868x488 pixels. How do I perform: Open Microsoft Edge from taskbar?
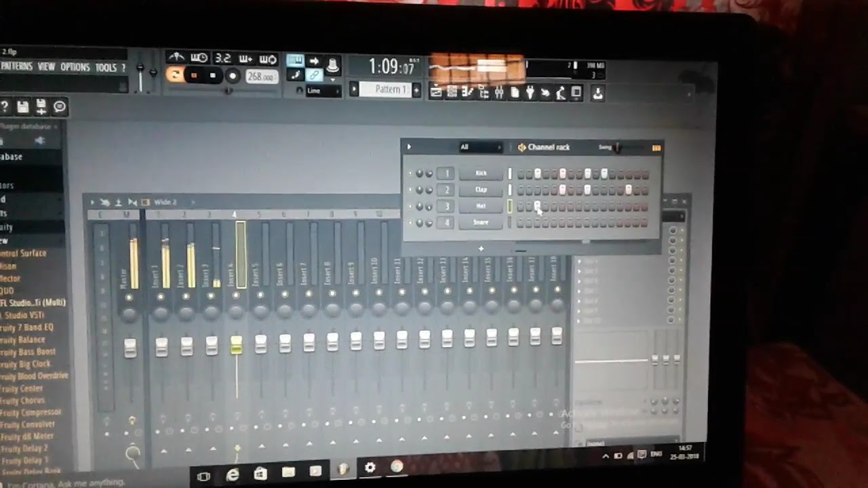pyautogui.click(x=232, y=475)
